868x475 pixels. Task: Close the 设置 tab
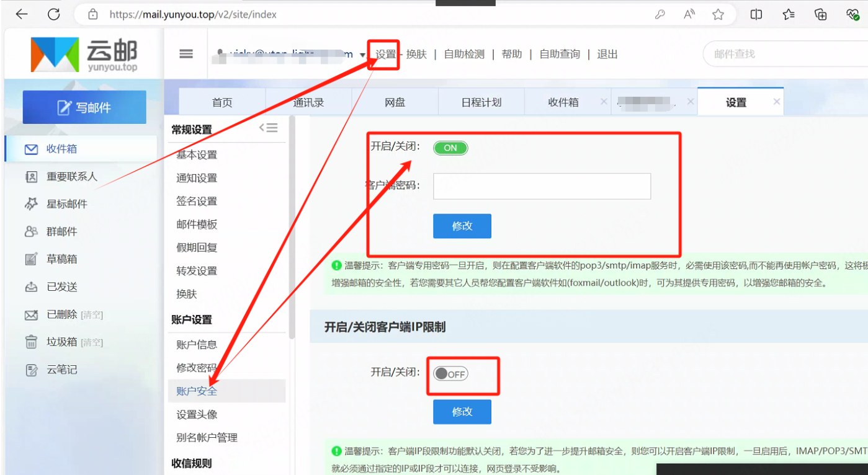point(776,102)
